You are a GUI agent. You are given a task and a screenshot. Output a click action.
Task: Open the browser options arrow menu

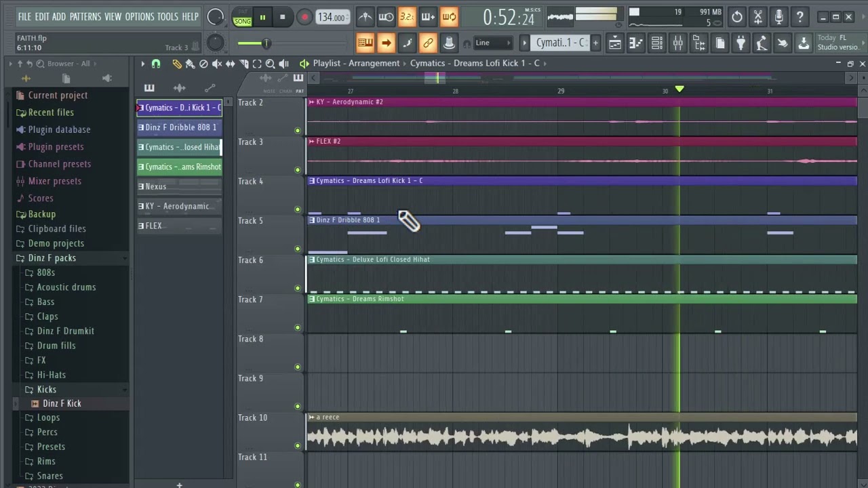[x=10, y=64]
